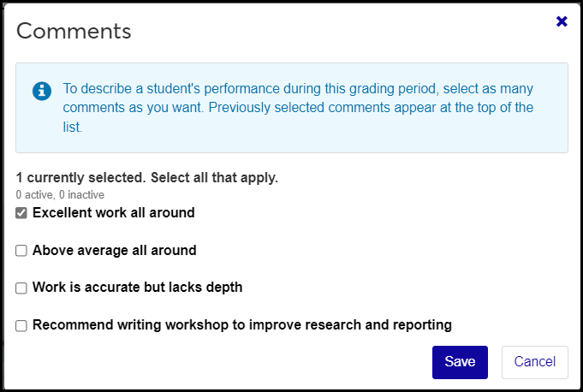
Task: Click the "Work is accurate but lacks depth" label
Action: 137,288
